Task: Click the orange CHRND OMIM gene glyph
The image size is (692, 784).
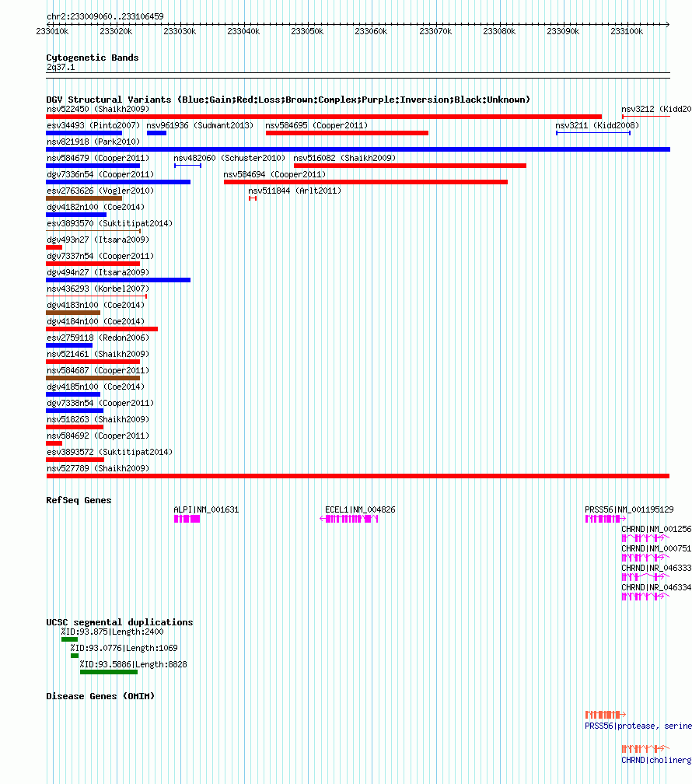Action: 645,749
